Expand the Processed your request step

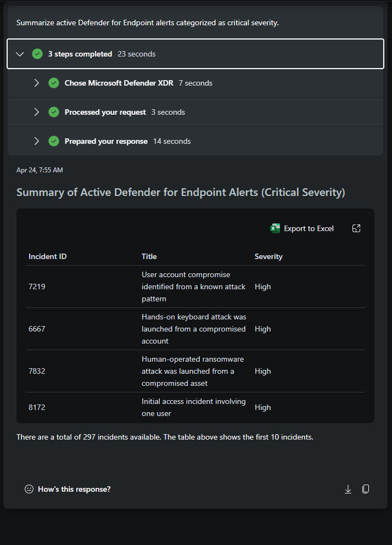(x=37, y=112)
